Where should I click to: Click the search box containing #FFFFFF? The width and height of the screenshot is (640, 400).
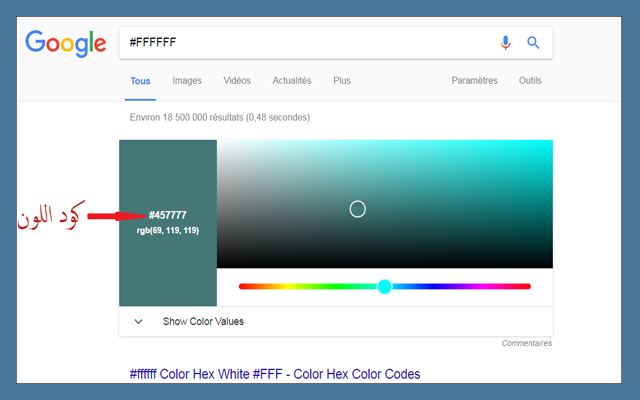tap(300, 43)
